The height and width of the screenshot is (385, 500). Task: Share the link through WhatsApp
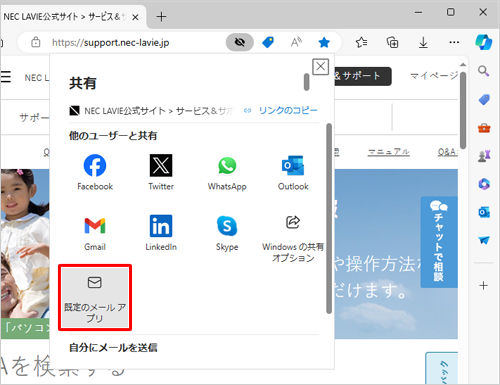pos(227,172)
